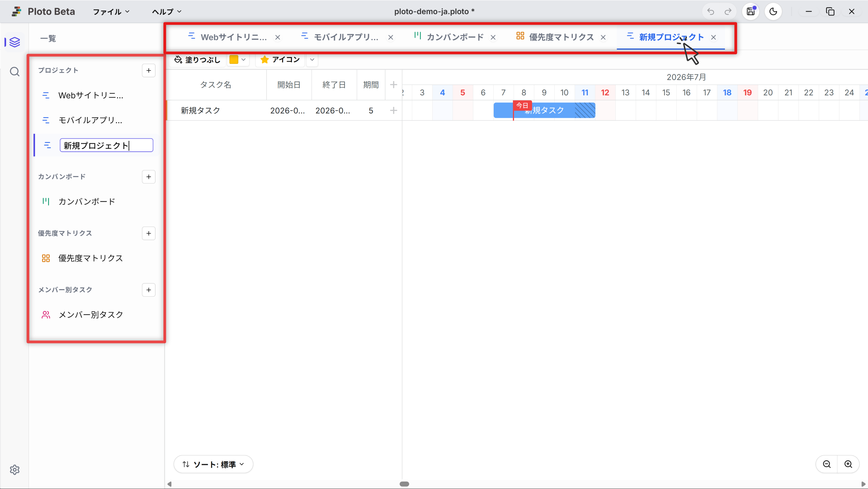The width and height of the screenshot is (868, 489).
Task: Click the redo arrow icon
Action: pos(728,12)
